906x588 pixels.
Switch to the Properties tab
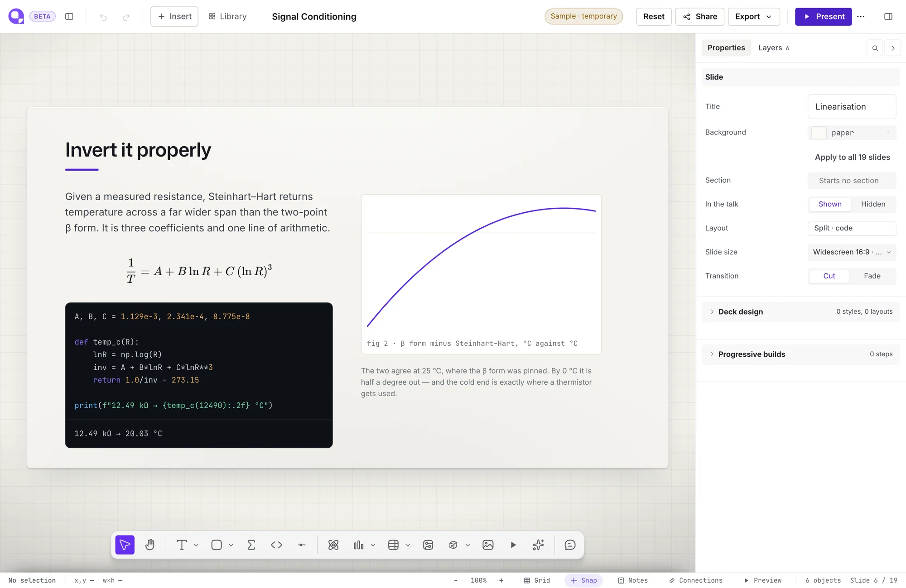[726, 48]
